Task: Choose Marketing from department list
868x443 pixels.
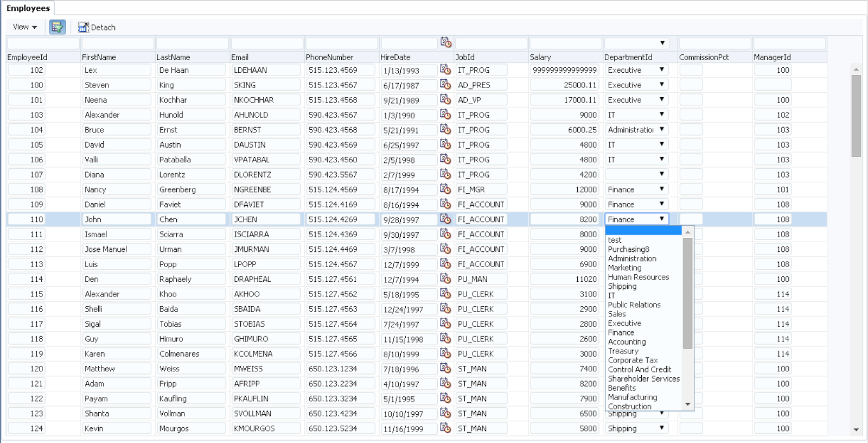Action: [x=624, y=268]
